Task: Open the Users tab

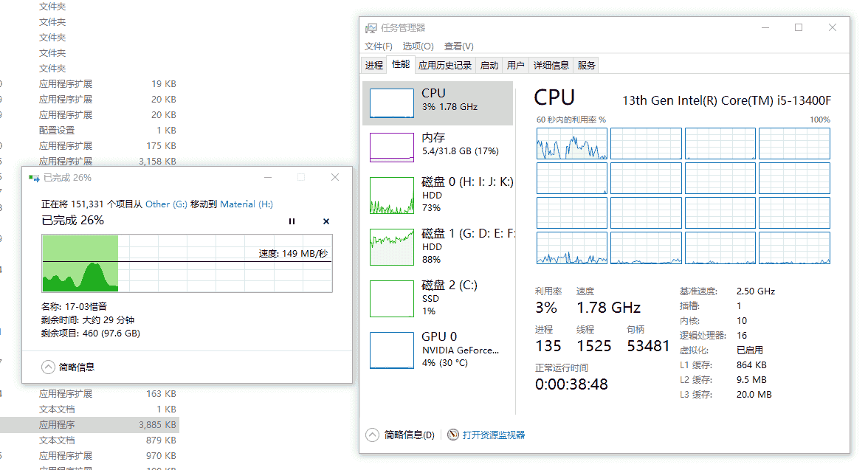Action: [516, 65]
